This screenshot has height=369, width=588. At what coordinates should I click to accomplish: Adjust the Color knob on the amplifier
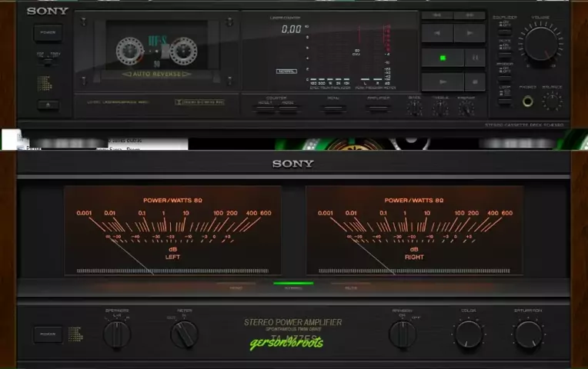tap(469, 334)
